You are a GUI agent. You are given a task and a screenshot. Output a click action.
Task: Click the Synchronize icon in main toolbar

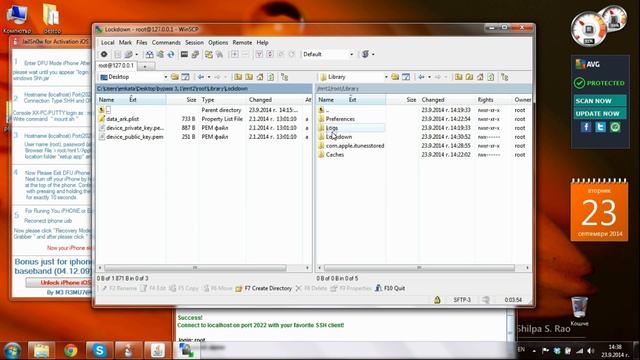(x=160, y=54)
